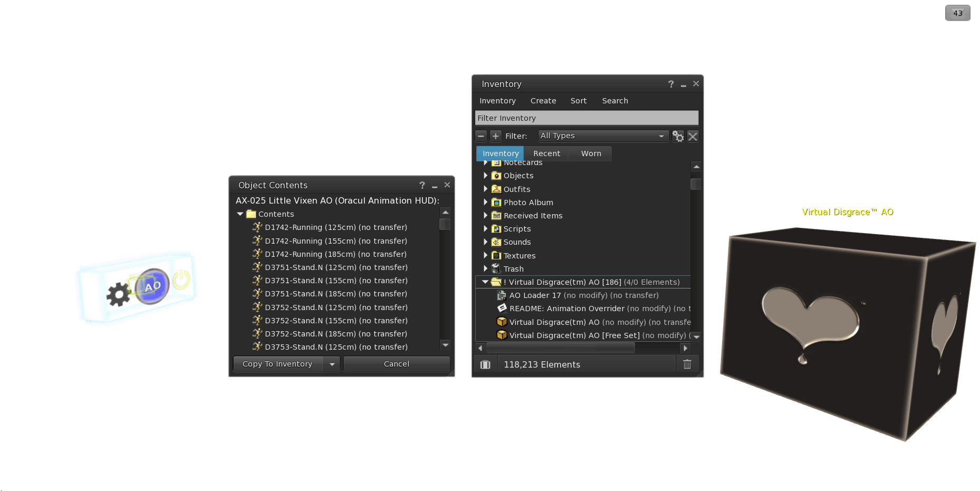Expand the Trash folder

coord(485,268)
